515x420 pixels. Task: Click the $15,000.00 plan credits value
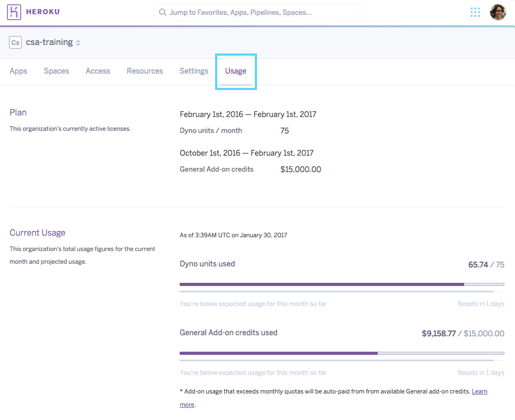[x=300, y=169]
